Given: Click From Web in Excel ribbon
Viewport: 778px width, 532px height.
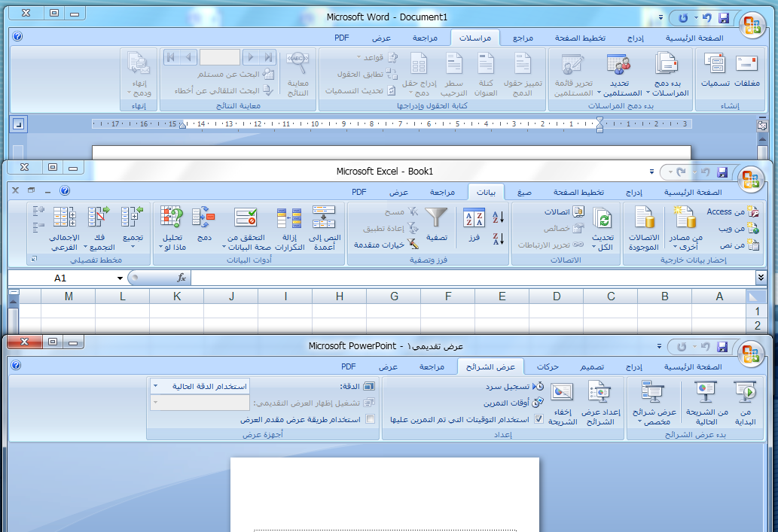Looking at the screenshot, I should (739, 229).
